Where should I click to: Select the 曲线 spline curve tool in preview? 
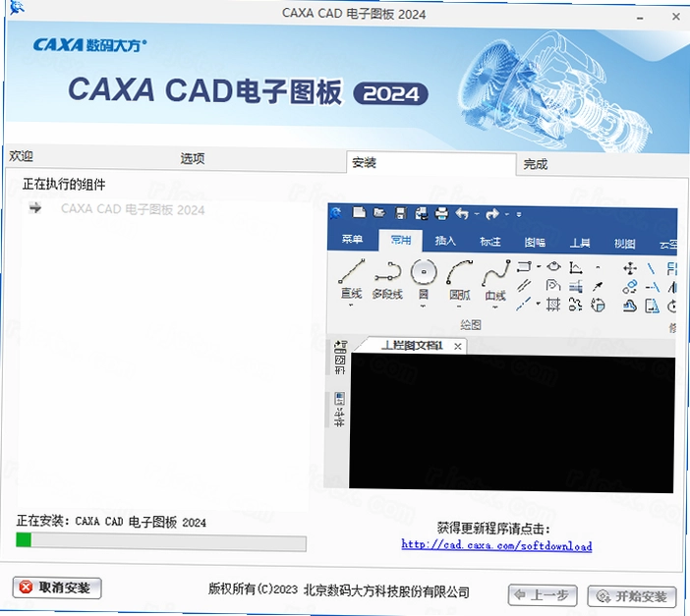(x=495, y=282)
